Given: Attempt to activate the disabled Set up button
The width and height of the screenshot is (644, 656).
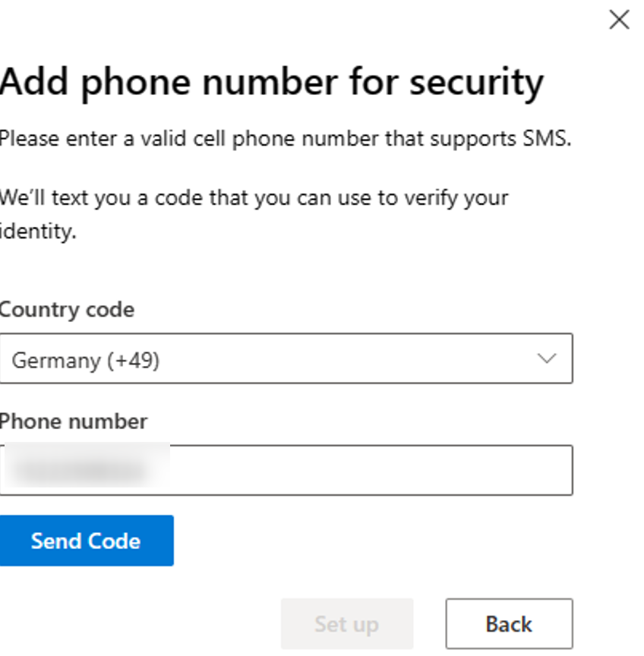Looking at the screenshot, I should pos(346,623).
